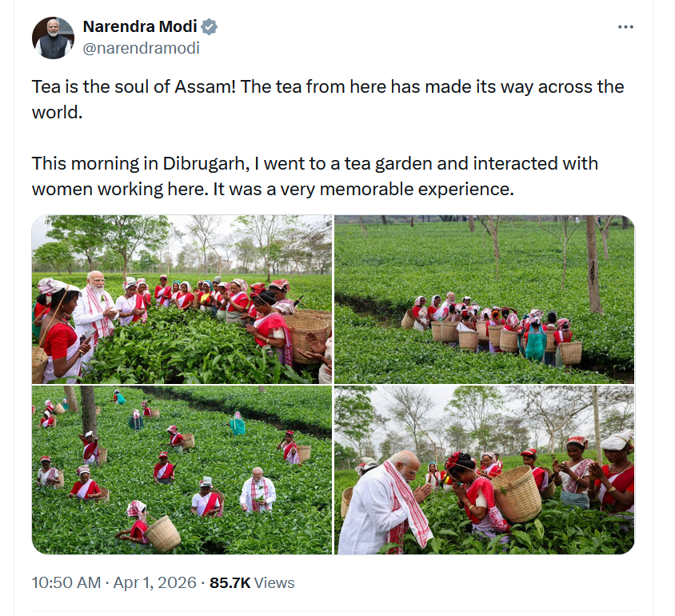Click the word Views in tweet footer

(274, 582)
